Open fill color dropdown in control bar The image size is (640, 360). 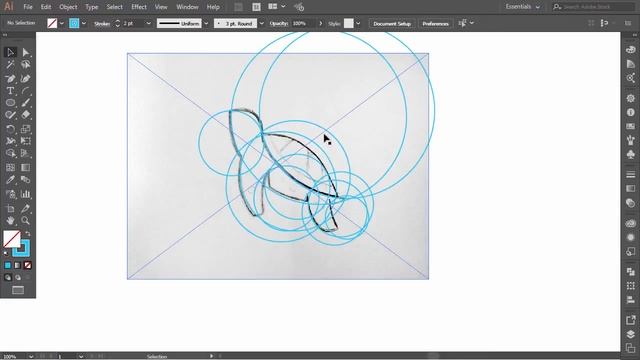[x=62, y=23]
